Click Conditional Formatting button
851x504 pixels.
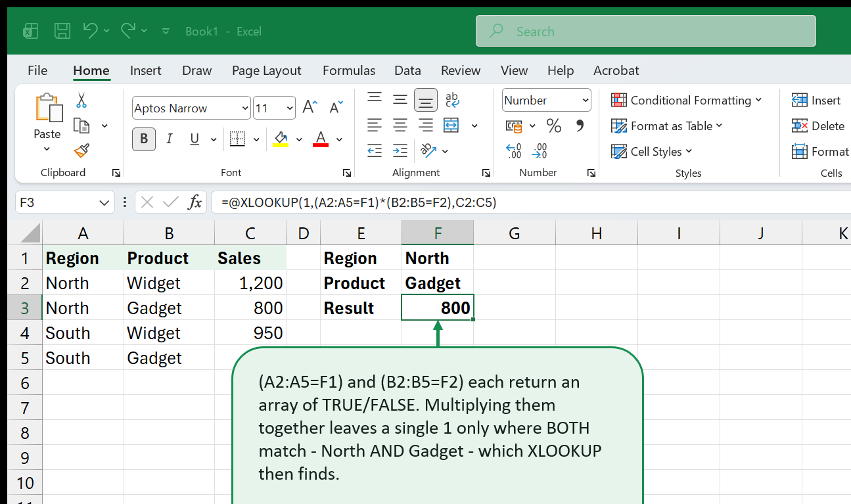[x=687, y=100]
